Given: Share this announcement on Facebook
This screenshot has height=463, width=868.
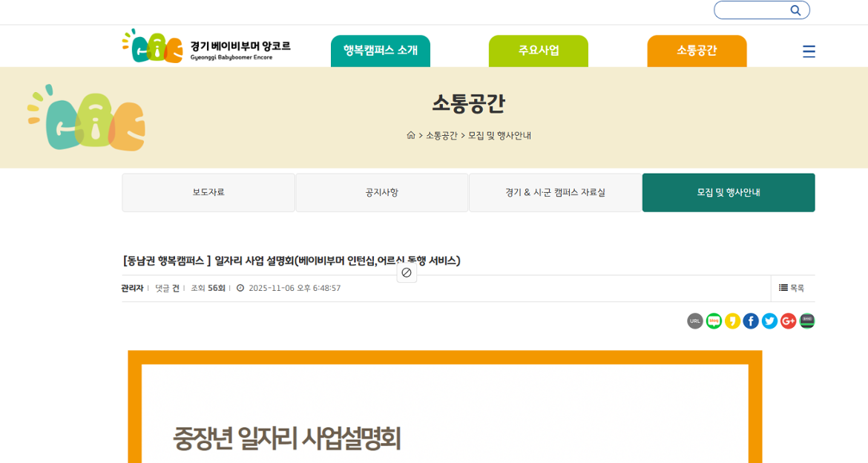Looking at the screenshot, I should (751, 321).
